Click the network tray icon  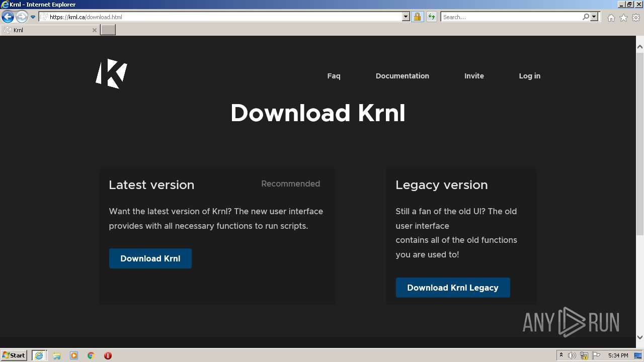(x=584, y=355)
